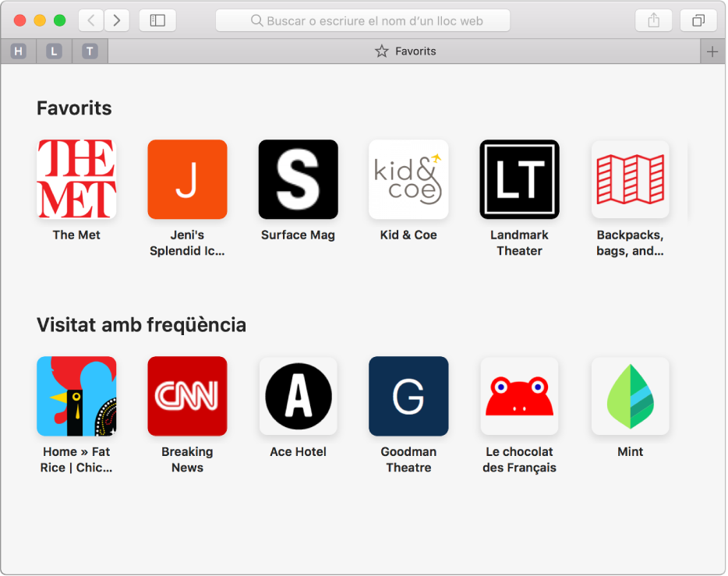Screen dimensions: 728x576
Task: Show all tabs overview button
Action: [698, 20]
